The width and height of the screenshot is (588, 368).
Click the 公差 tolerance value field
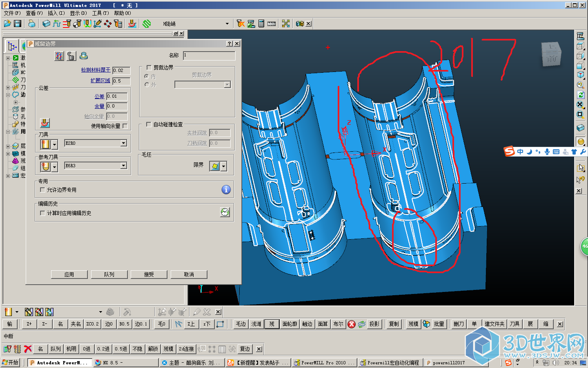tap(117, 96)
